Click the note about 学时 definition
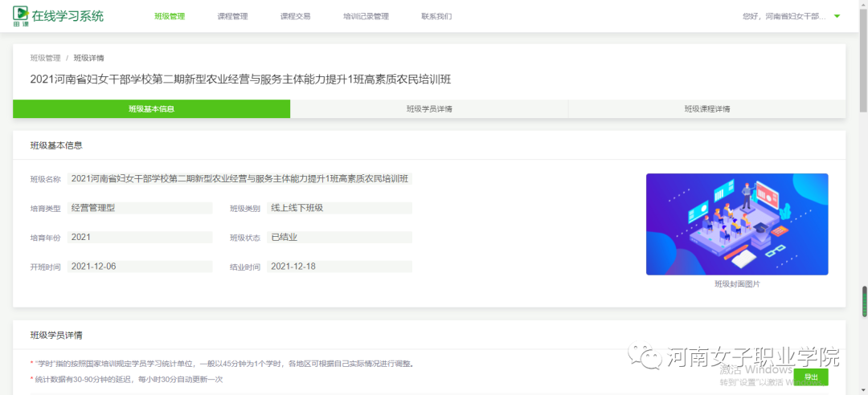Viewport: 868px width, 395px height. (222, 364)
